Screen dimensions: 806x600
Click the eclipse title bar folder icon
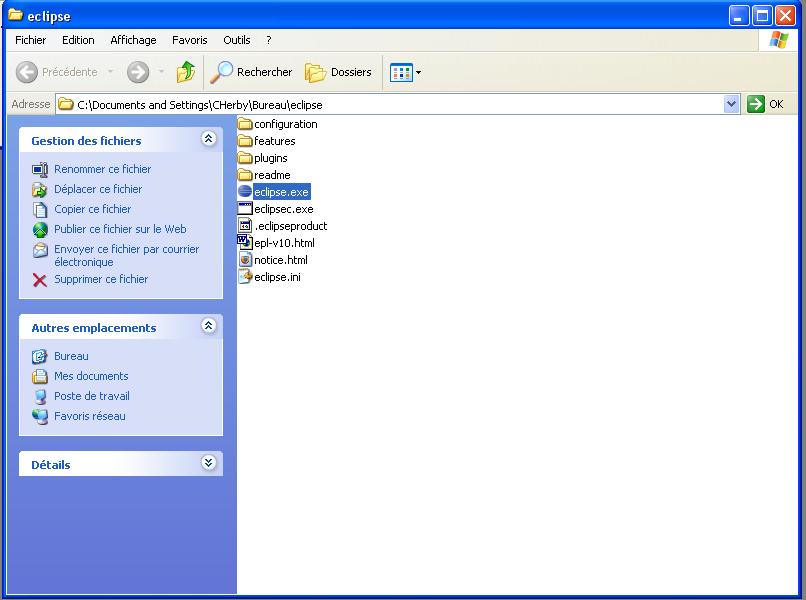tap(15, 15)
